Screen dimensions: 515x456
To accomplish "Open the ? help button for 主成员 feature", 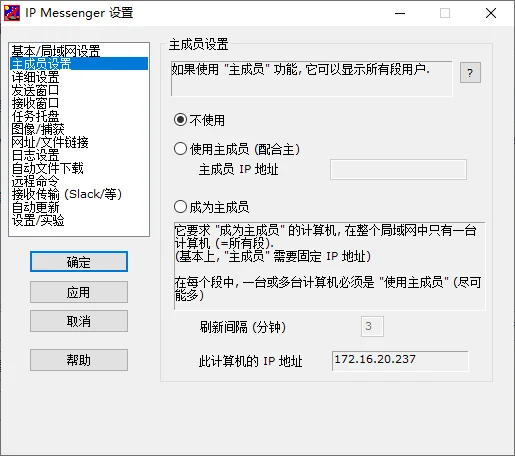I will tap(470, 72).
